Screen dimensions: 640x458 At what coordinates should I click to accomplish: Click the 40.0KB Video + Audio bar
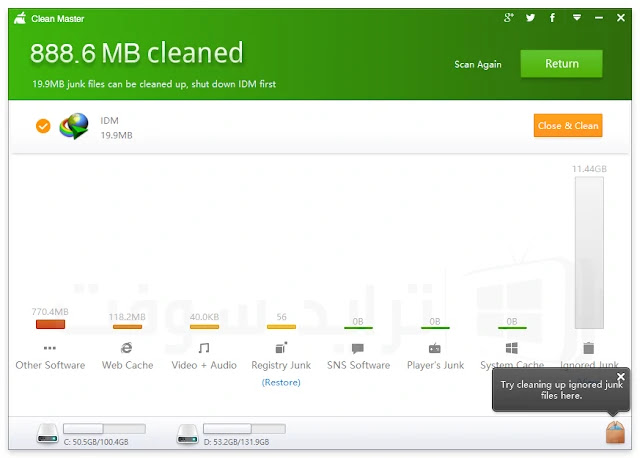[x=204, y=327]
